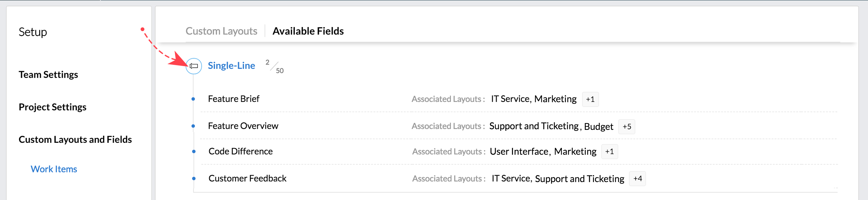Open the Feature Brief field
Screen dimensions: 868x200
tap(234, 99)
